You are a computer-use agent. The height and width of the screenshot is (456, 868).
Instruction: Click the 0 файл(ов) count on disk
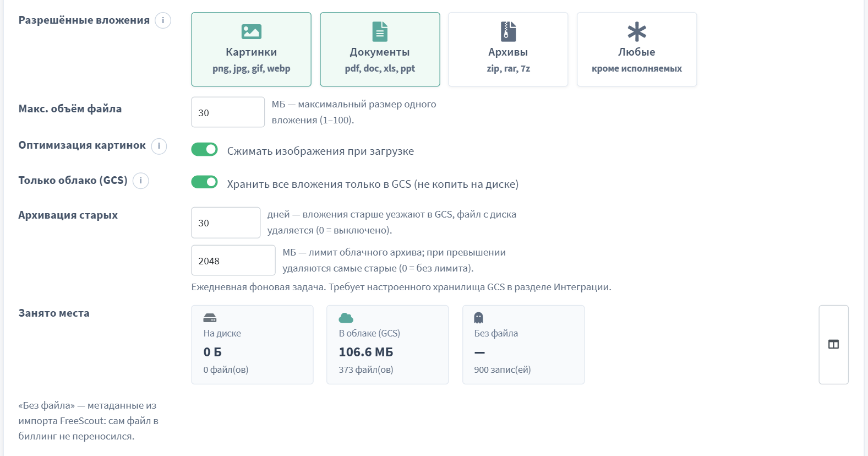[x=226, y=370]
